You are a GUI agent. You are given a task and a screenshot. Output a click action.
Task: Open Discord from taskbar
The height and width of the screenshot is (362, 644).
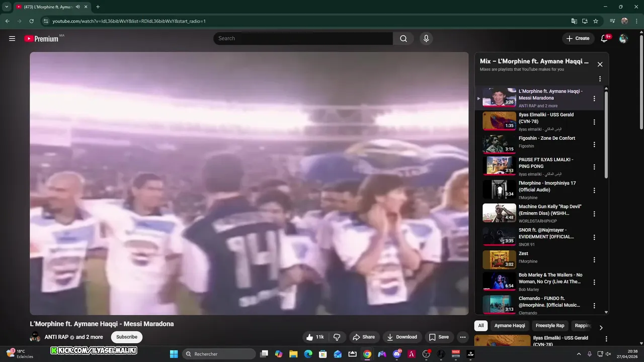point(397,354)
